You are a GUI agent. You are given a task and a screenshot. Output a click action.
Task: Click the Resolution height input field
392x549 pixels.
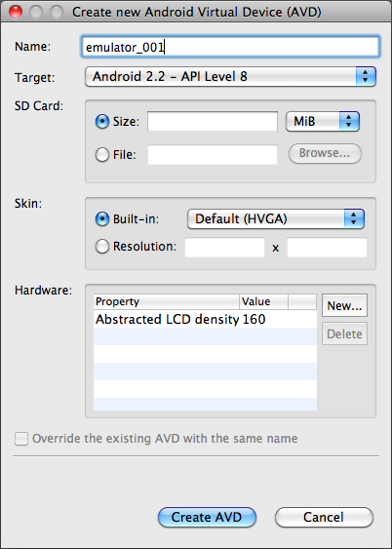(x=327, y=247)
